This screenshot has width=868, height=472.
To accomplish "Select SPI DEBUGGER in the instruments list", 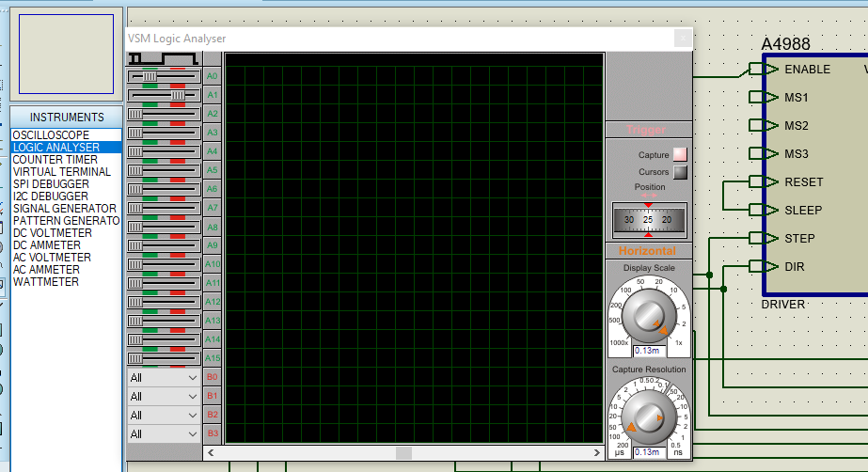I will point(66,183).
